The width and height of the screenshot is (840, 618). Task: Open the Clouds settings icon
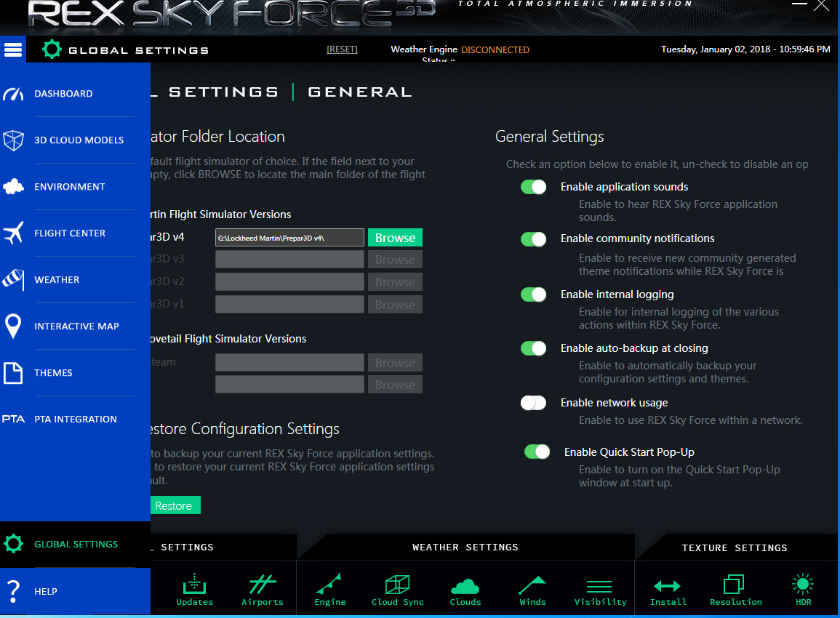click(x=465, y=587)
